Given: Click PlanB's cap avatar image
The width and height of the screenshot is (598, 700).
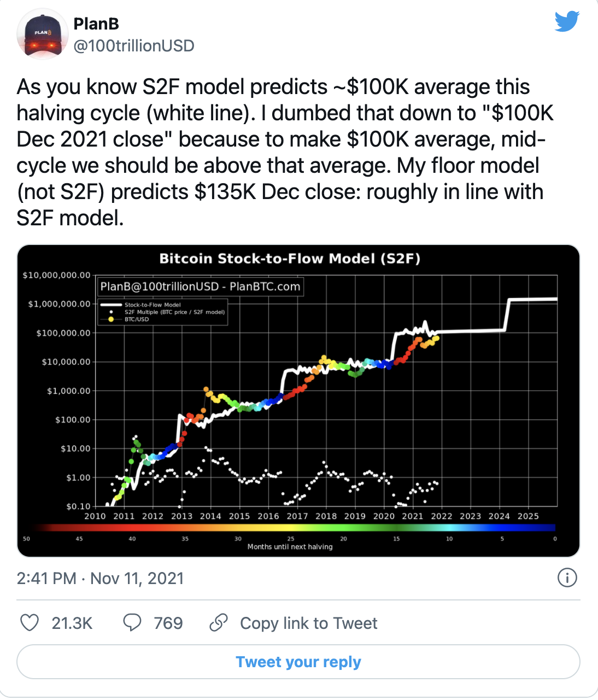Looking at the screenshot, I should [x=43, y=34].
